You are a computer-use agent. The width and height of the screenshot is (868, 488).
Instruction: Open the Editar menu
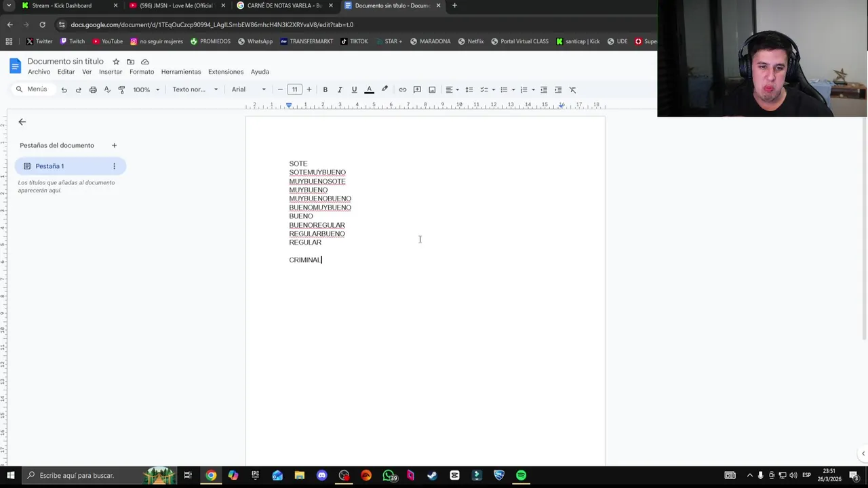tap(66, 72)
